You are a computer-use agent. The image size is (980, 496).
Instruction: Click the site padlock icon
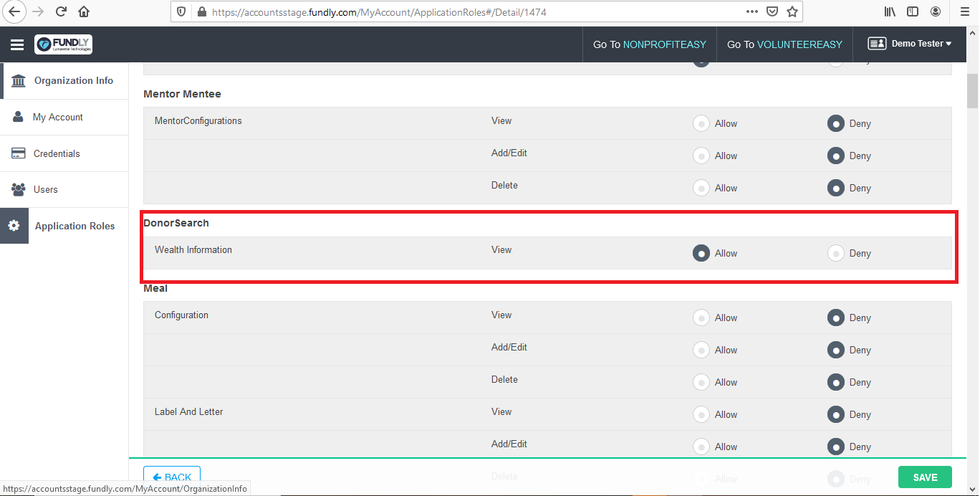(x=201, y=12)
